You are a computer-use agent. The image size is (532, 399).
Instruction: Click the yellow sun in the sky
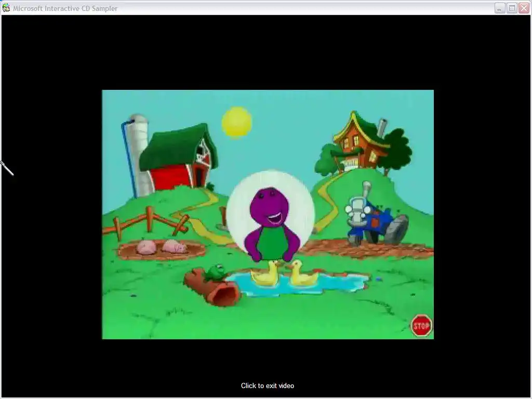[236, 123]
